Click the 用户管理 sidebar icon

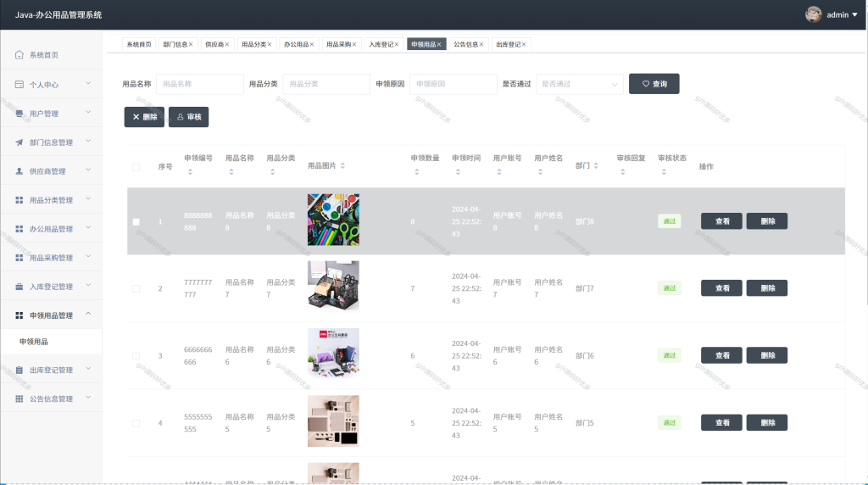click(x=19, y=114)
